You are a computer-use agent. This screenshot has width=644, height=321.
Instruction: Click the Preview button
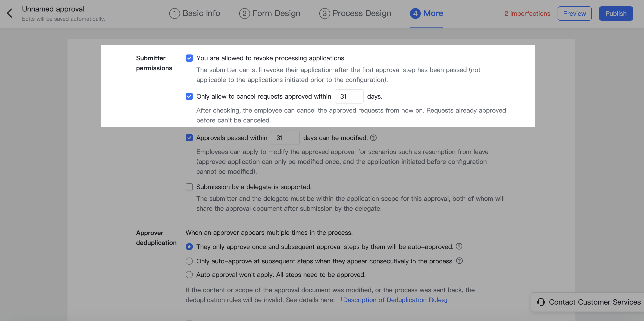(x=574, y=13)
